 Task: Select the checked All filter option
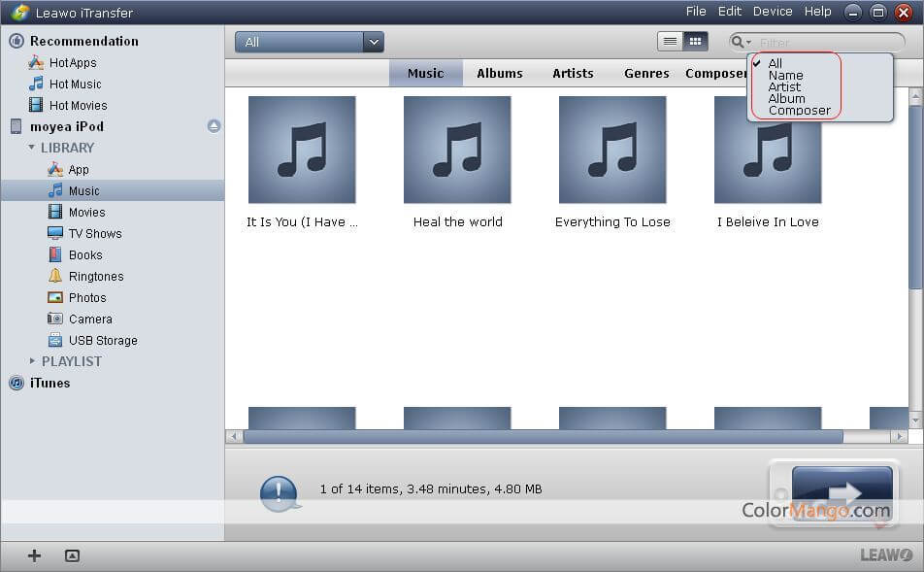pos(775,64)
